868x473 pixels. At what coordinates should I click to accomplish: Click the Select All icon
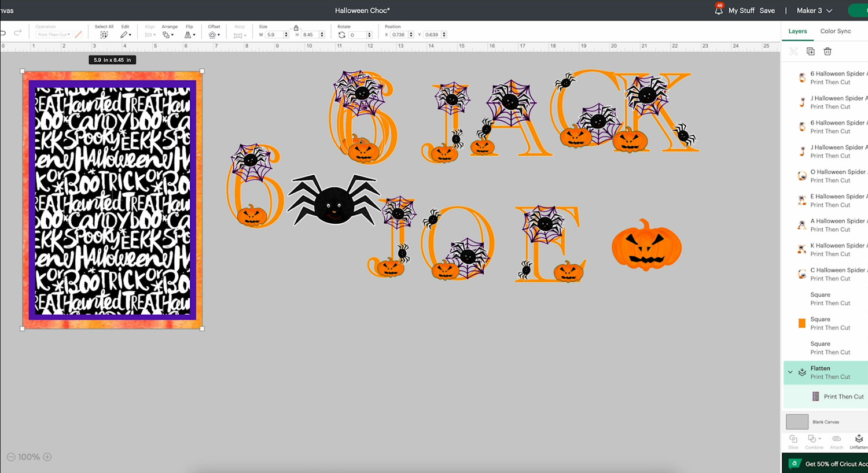pos(104,35)
